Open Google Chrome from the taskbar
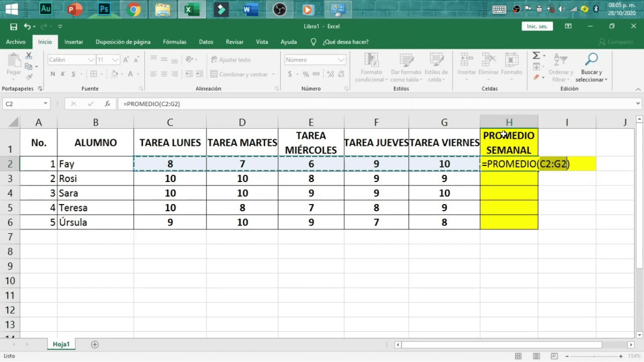Viewport: 644px width, 362px height. pyautogui.click(x=133, y=10)
